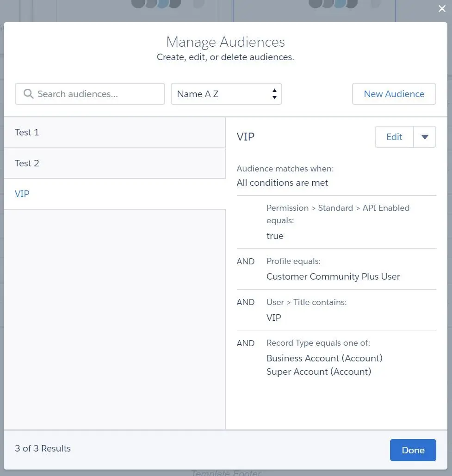Click the magnifier icon in search box

[28, 93]
